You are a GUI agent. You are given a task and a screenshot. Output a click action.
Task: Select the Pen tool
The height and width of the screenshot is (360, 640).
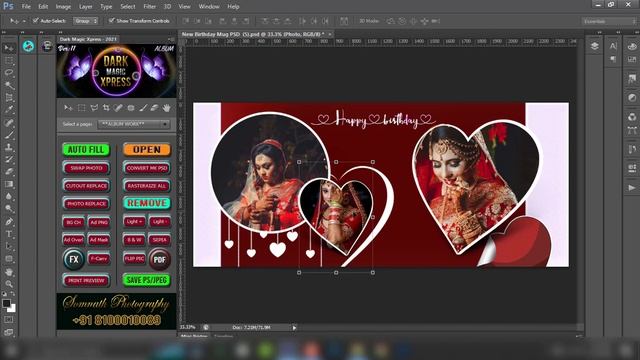(9, 222)
